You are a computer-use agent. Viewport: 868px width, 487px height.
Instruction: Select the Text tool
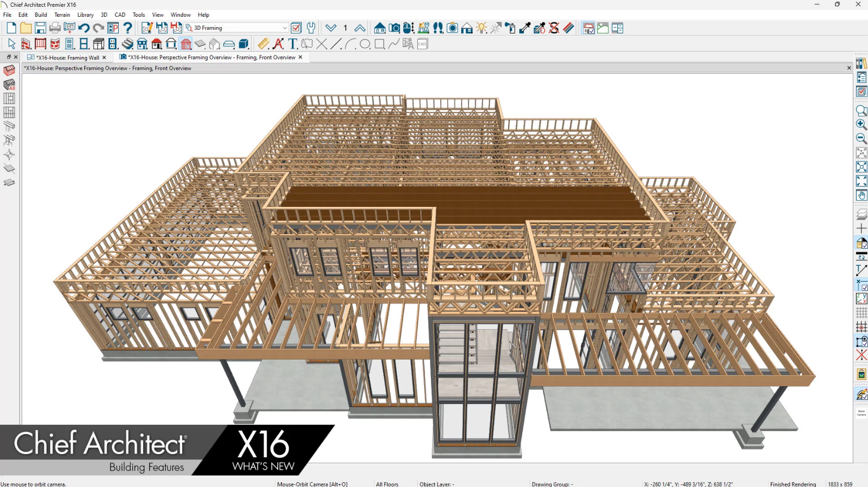point(293,44)
